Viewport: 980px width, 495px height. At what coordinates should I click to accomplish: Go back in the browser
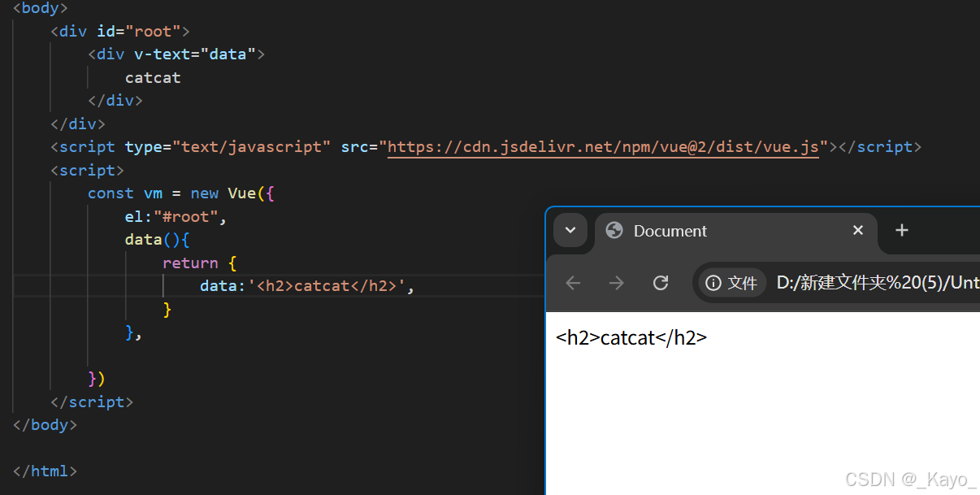(573, 283)
